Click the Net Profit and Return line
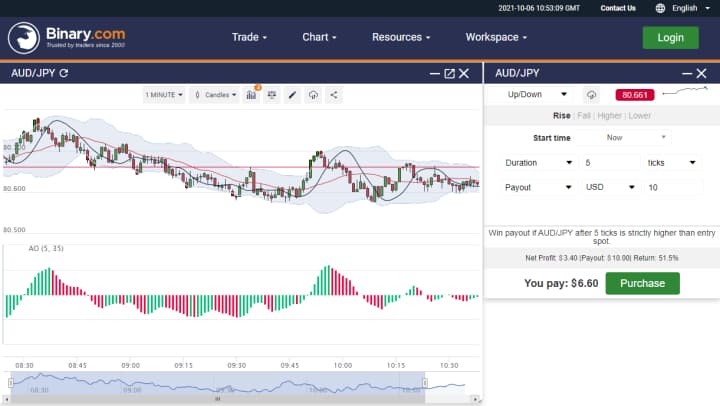 click(602, 258)
